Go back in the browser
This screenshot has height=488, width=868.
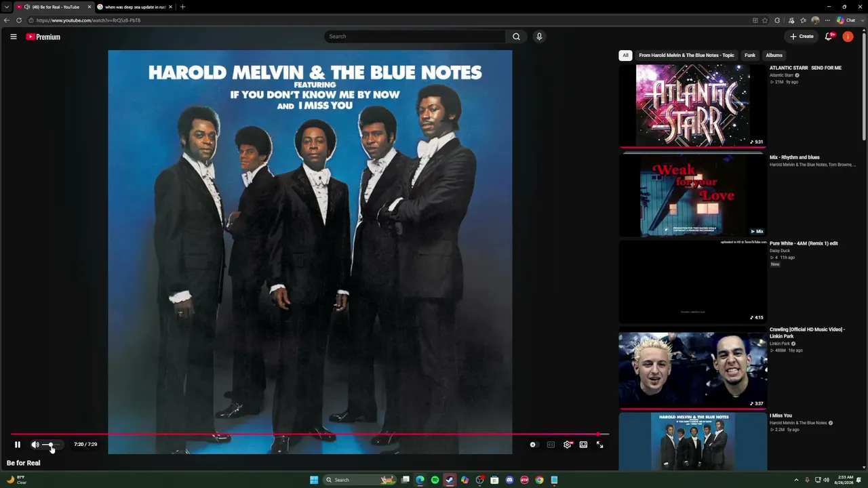tap(7, 20)
